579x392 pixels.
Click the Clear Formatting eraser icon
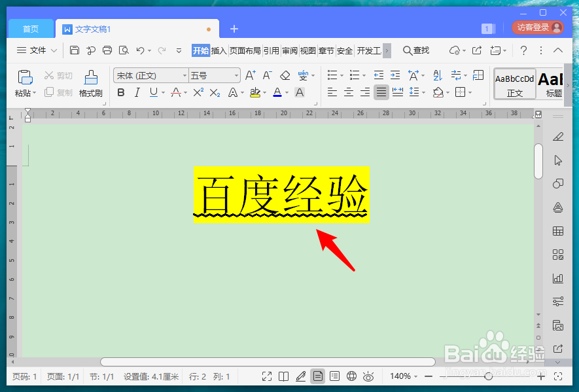point(285,75)
